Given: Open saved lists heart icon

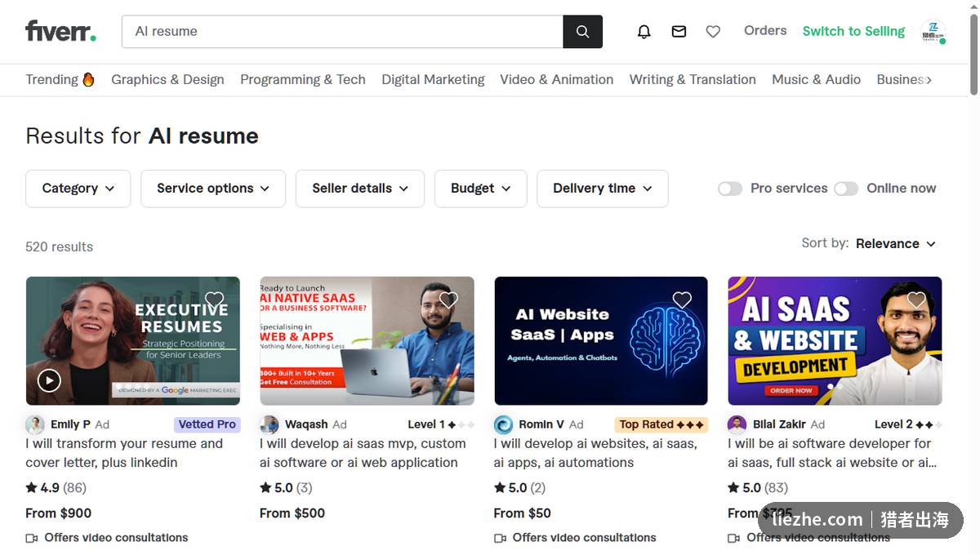Looking at the screenshot, I should pos(713,31).
